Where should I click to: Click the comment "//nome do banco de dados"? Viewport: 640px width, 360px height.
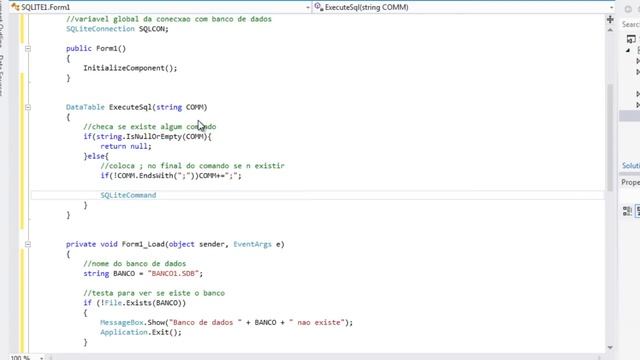(x=135, y=264)
